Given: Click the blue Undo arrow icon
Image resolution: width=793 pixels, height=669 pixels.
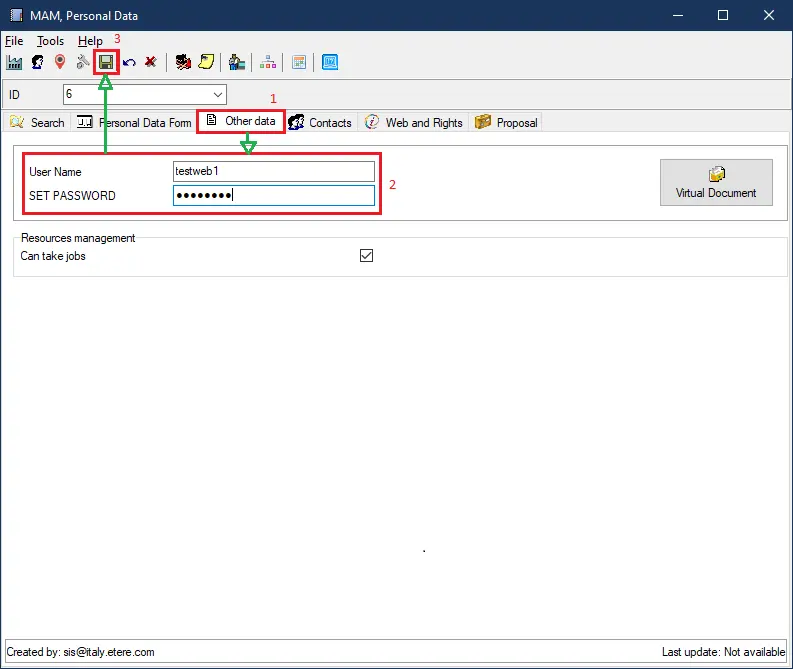Looking at the screenshot, I should 129,62.
